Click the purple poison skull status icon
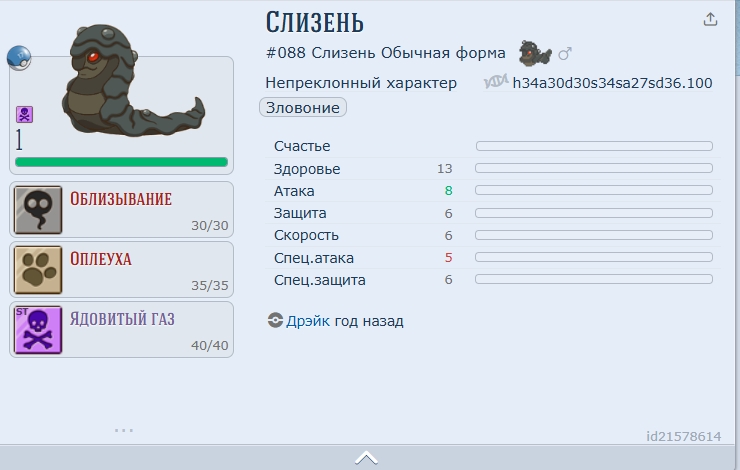Viewport: 740px width, 470px height. (24, 115)
